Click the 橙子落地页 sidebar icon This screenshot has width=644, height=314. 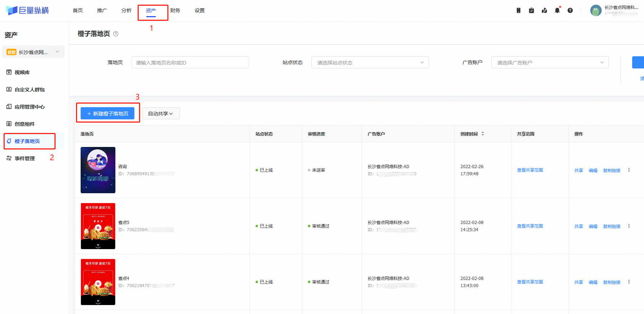point(9,141)
